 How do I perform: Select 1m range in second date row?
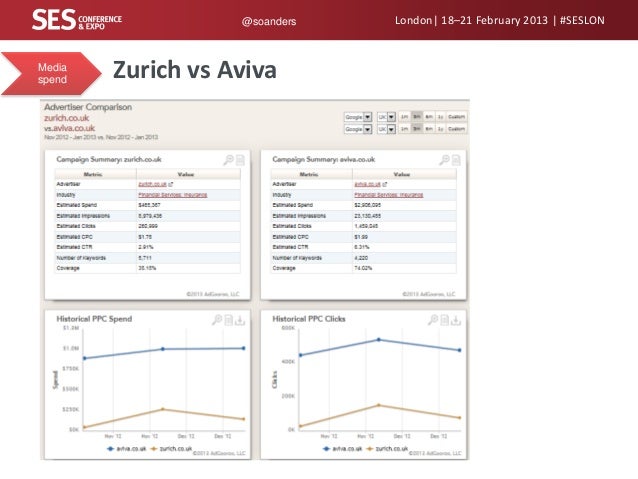404,129
